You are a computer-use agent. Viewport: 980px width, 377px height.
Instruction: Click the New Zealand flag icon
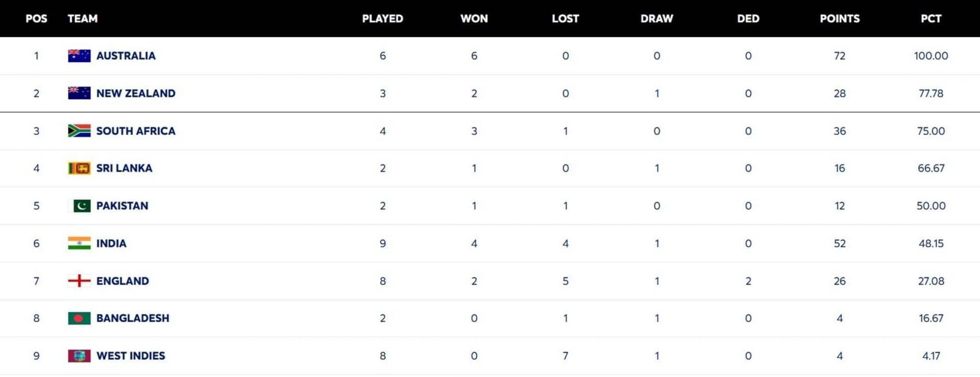click(79, 93)
